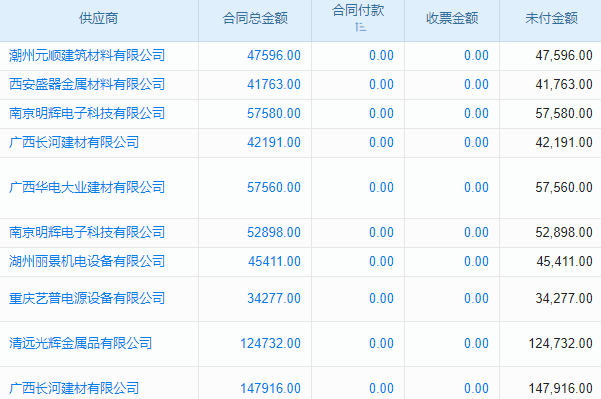The image size is (601, 399).
Task: Click the 收票金额 column header
Action: 452,18
